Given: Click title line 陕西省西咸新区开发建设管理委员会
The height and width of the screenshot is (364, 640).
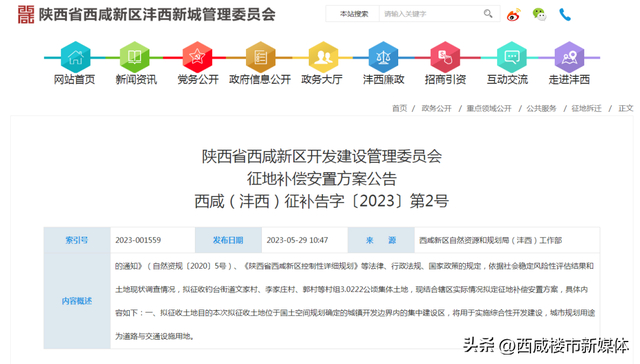Looking at the screenshot, I should point(322,156).
